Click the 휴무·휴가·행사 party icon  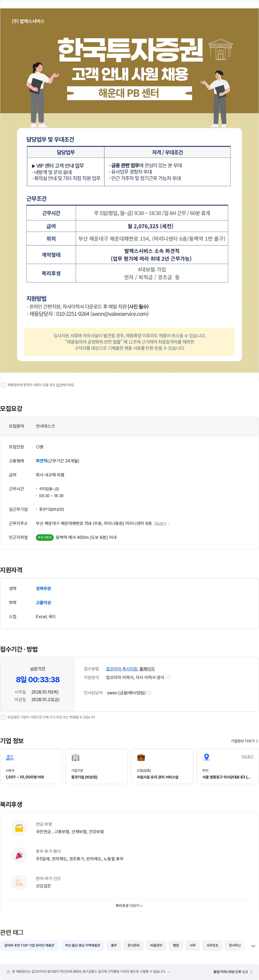click(x=19, y=855)
